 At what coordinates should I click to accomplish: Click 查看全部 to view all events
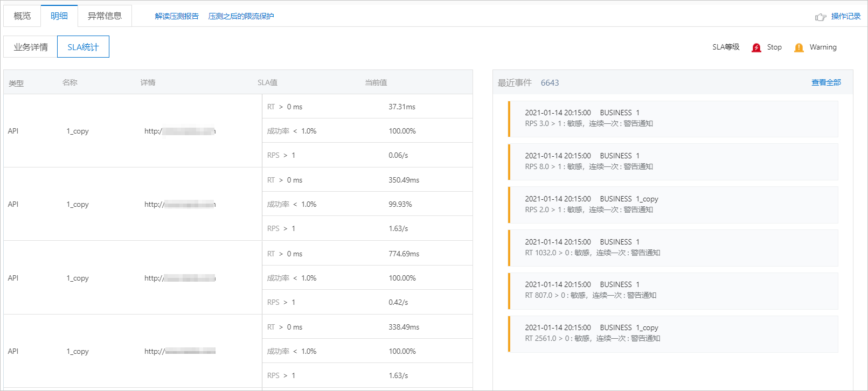point(826,82)
